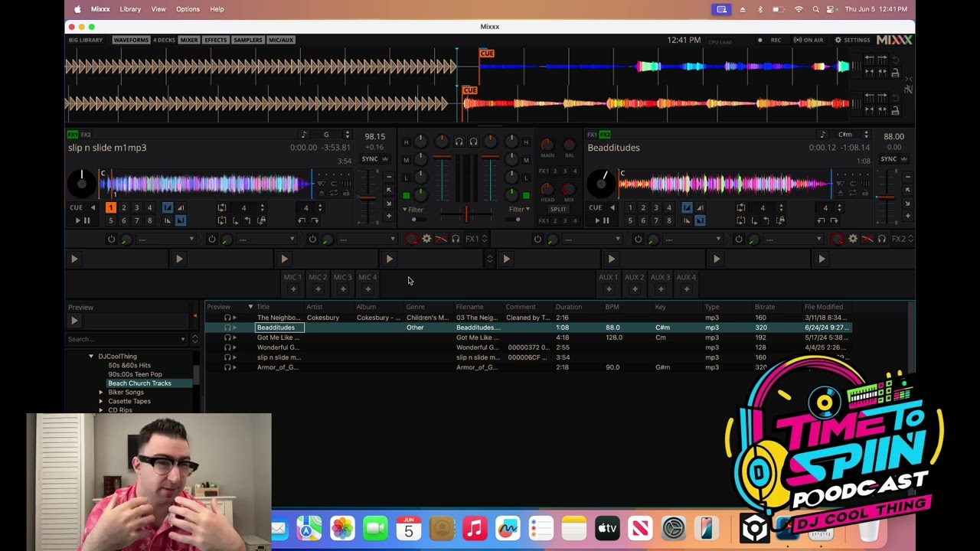Enable FX1 first effect power button
The image size is (980, 551).
coord(112,239)
